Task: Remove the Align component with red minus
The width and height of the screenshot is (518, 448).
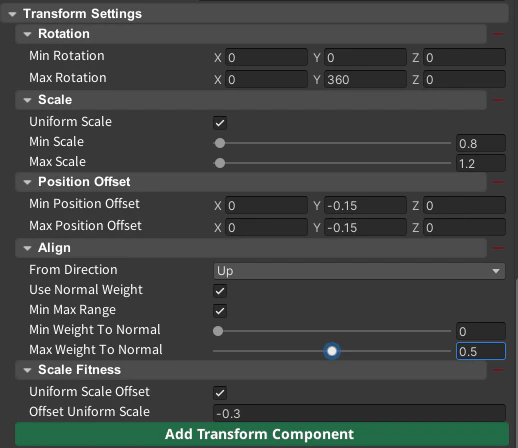Action: pyautogui.click(x=498, y=248)
